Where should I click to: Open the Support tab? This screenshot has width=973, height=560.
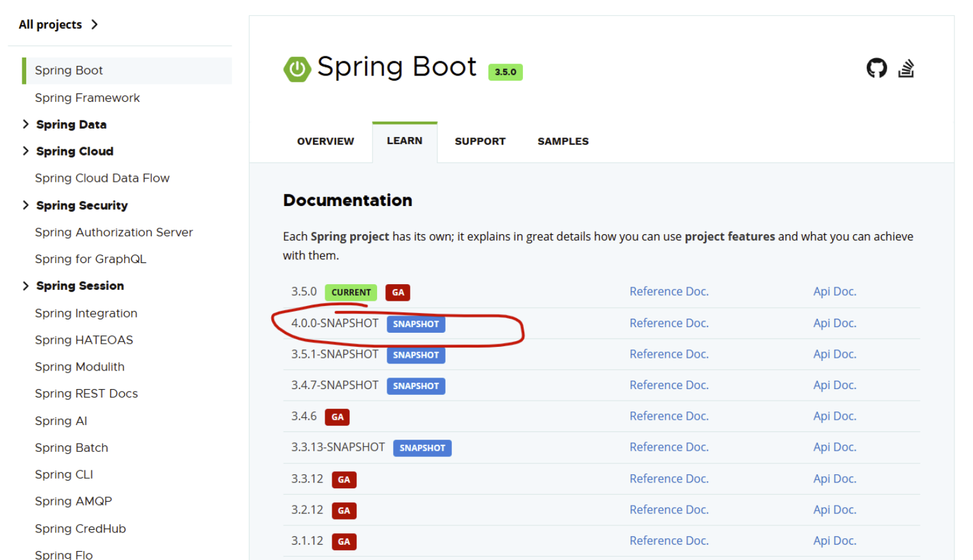(x=479, y=141)
